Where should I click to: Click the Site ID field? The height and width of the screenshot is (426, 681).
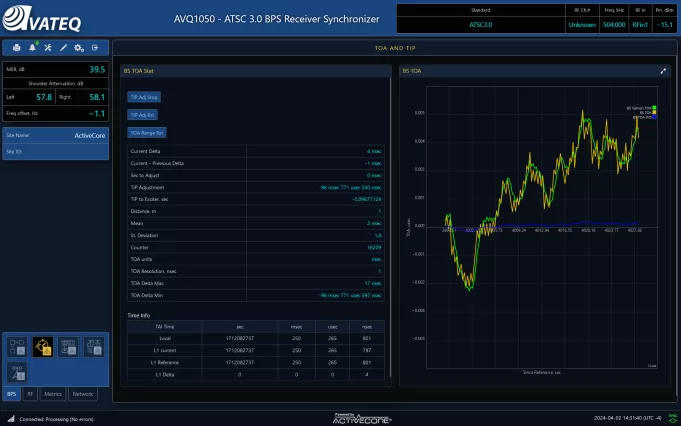[x=56, y=152]
